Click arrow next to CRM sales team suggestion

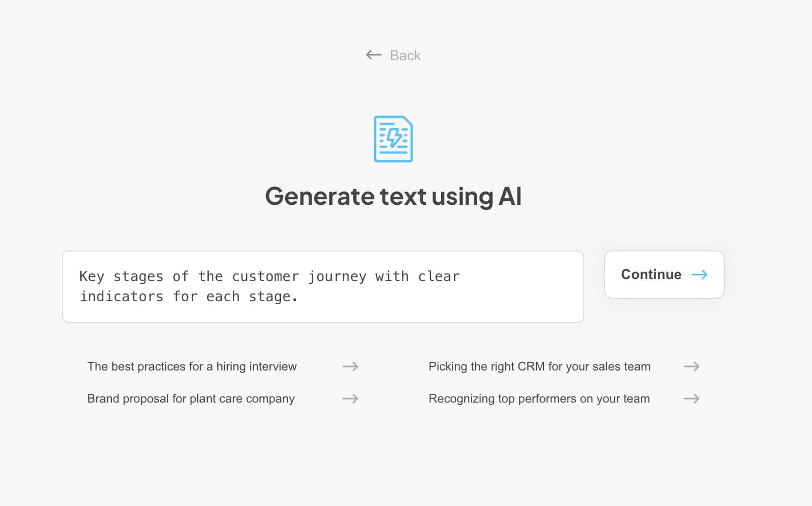coord(692,366)
